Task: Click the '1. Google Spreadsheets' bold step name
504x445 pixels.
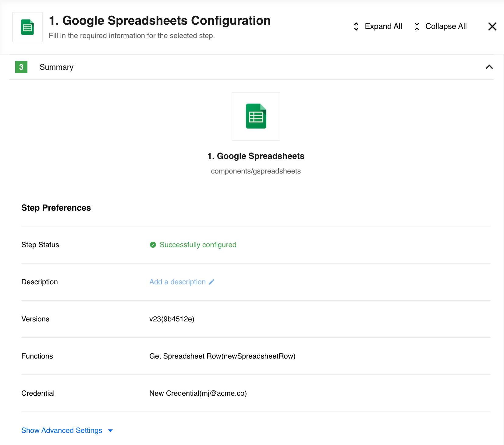Action: coord(256,156)
